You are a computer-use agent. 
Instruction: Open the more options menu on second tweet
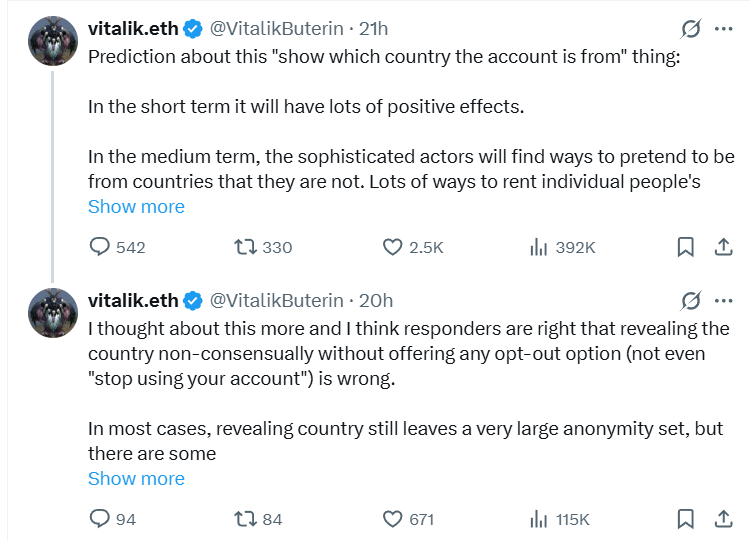pos(723,301)
